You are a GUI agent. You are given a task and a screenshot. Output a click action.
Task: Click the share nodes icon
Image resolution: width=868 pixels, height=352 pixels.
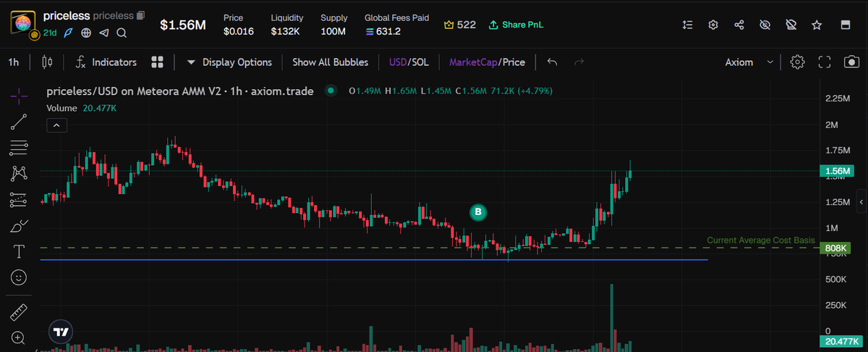(739, 25)
